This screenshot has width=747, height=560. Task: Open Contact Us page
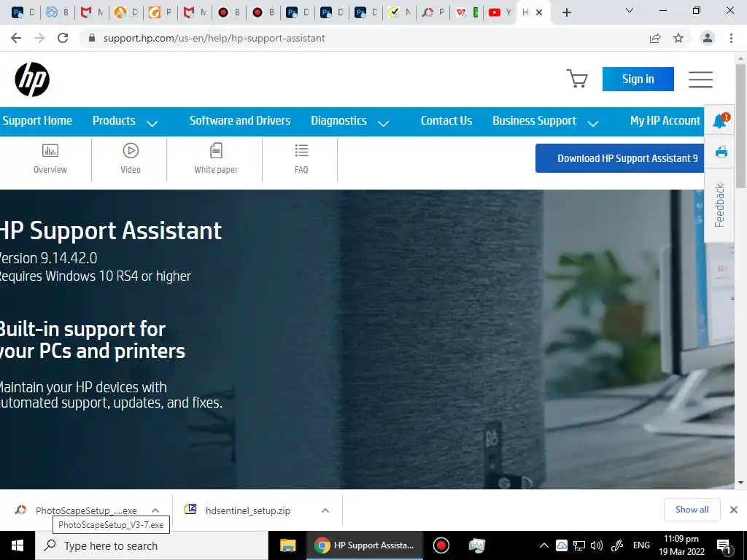pyautogui.click(x=446, y=120)
